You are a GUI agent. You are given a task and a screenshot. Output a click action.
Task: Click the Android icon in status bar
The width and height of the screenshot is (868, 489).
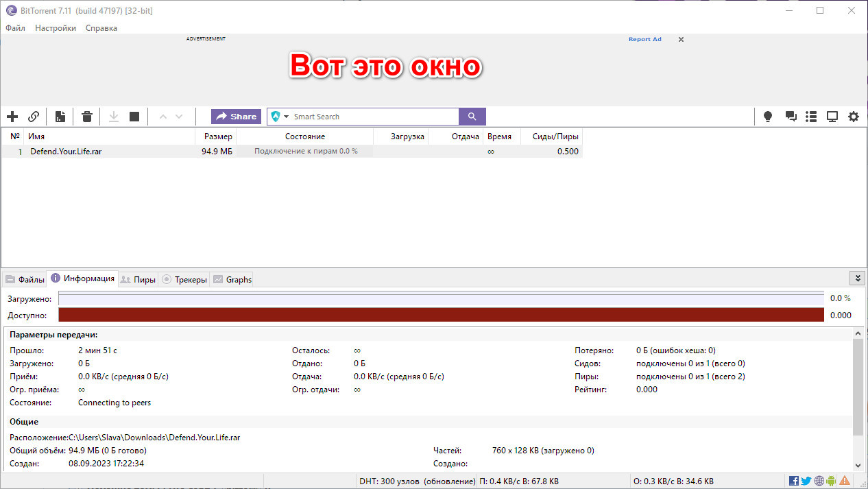(x=832, y=481)
